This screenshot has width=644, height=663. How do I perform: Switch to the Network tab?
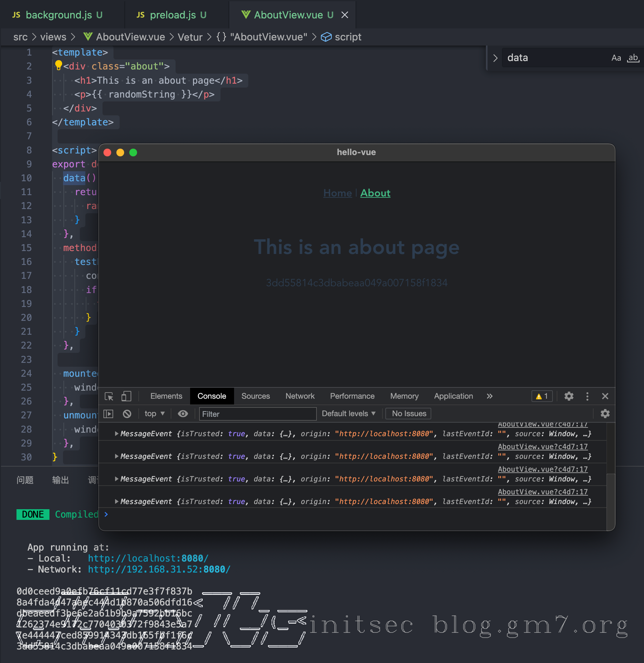point(300,396)
